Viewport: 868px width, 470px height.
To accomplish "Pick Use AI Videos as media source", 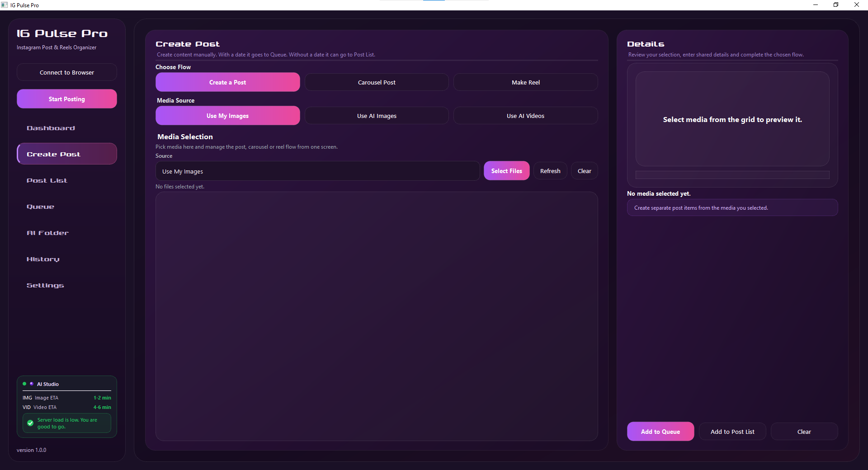I will click(525, 116).
